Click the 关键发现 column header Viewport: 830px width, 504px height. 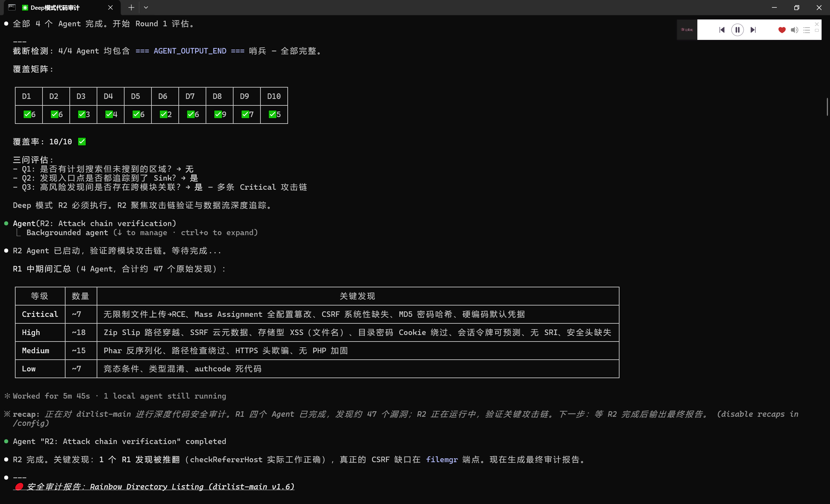point(357,296)
